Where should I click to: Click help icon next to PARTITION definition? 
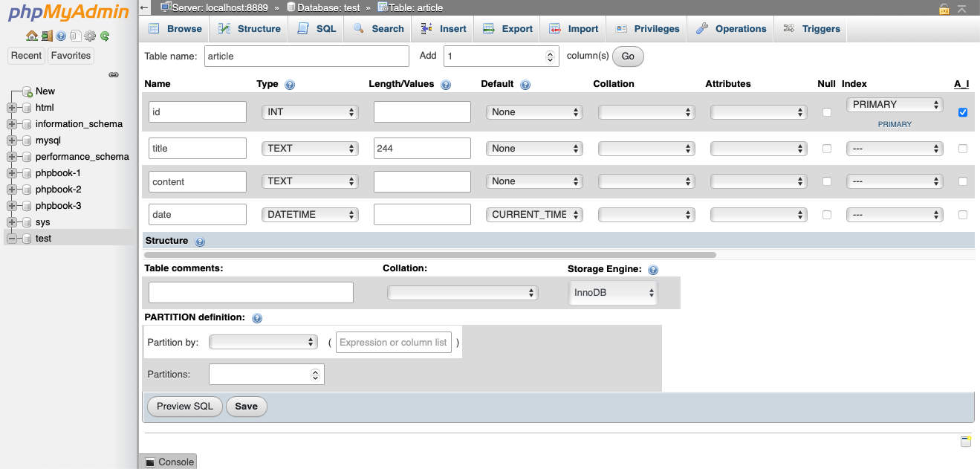tap(257, 318)
